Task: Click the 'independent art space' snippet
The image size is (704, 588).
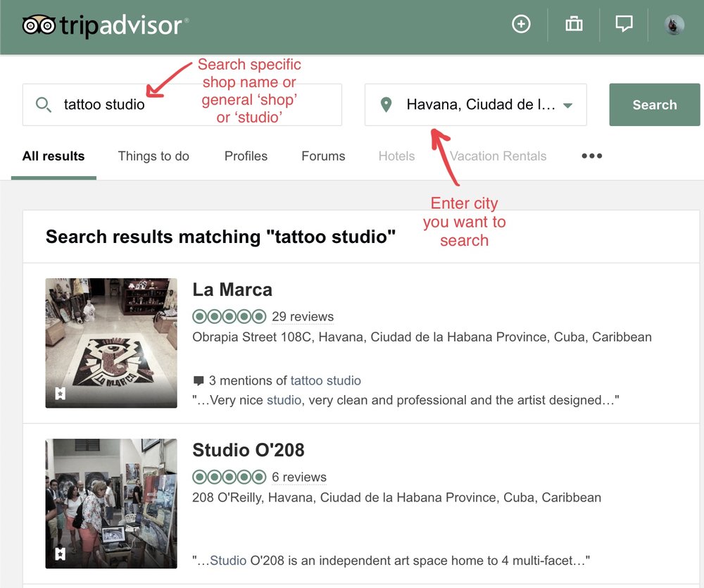Action: pos(391,561)
